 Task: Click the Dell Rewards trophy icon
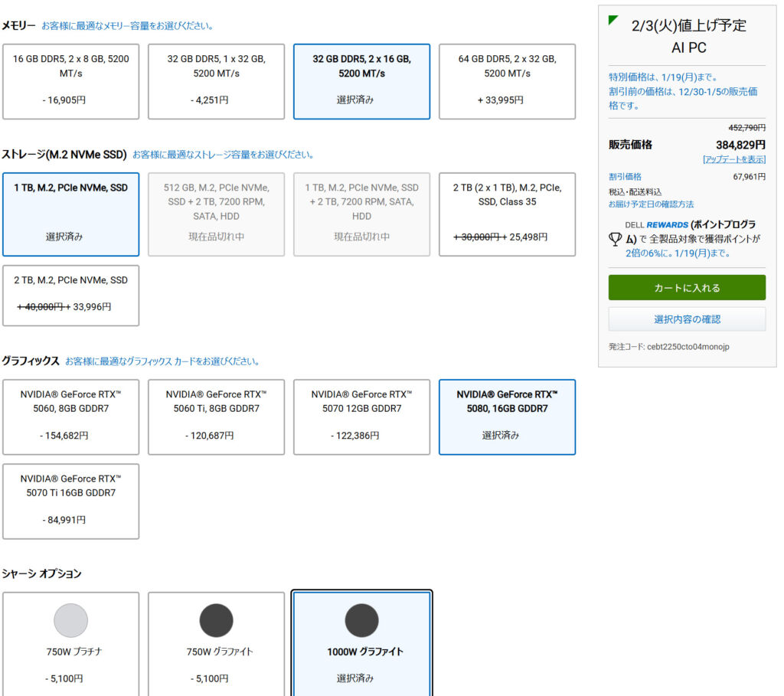[616, 240]
